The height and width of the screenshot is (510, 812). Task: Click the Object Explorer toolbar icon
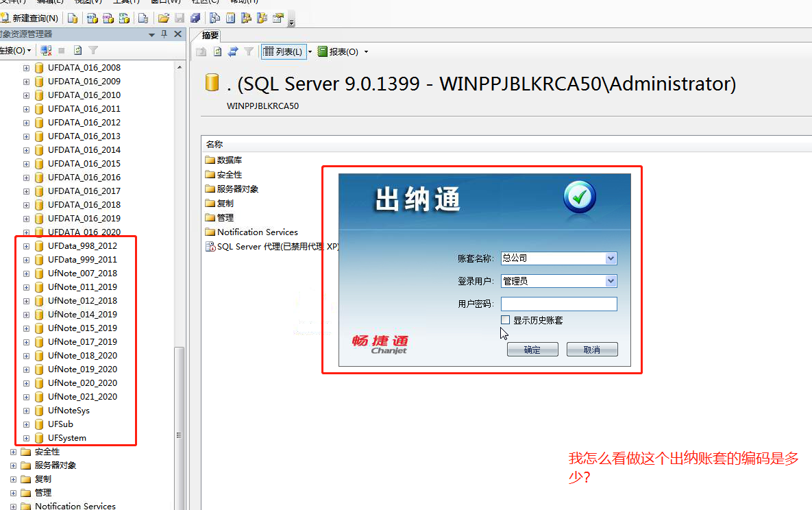click(247, 18)
